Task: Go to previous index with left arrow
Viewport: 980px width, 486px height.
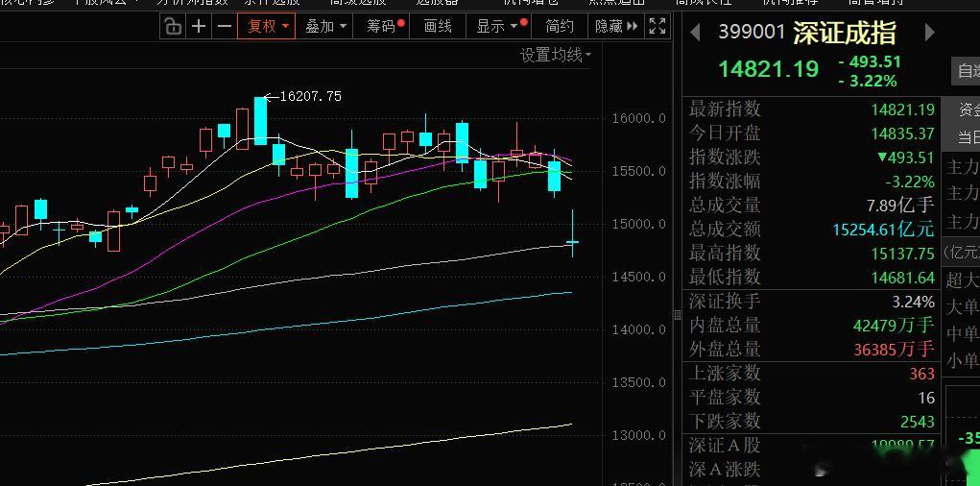Action: click(694, 32)
